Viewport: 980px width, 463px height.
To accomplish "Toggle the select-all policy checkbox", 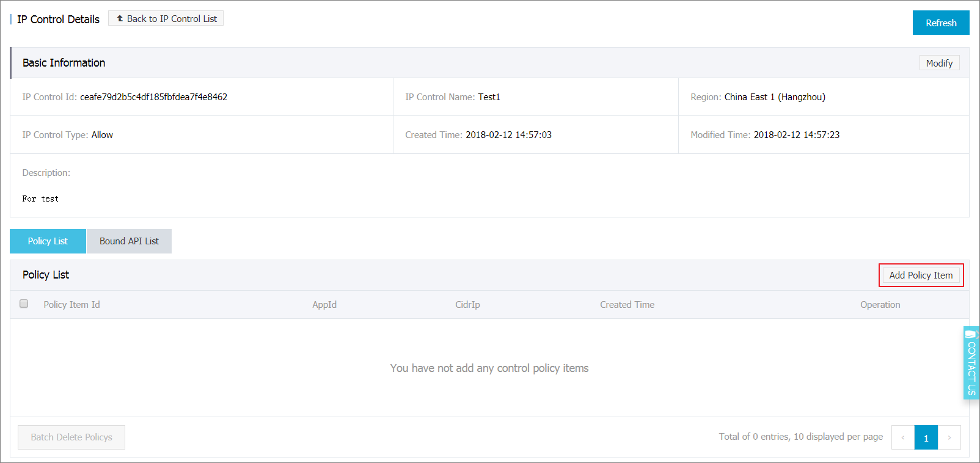I will click(24, 304).
